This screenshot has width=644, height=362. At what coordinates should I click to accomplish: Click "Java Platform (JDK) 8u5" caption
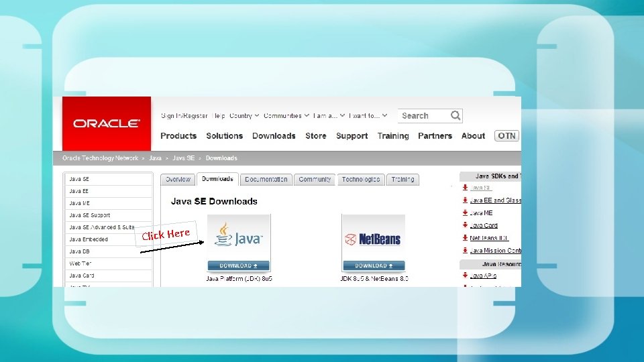[239, 279]
